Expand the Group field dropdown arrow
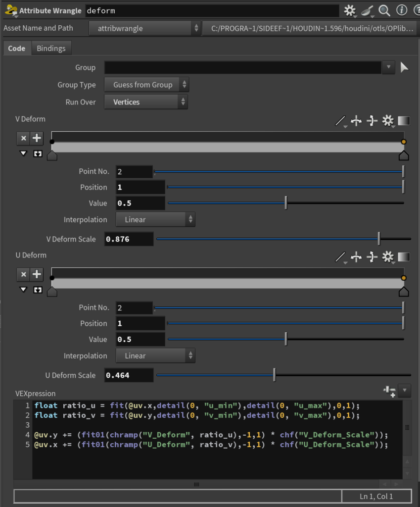Image resolution: width=420 pixels, height=507 pixels. [x=388, y=68]
